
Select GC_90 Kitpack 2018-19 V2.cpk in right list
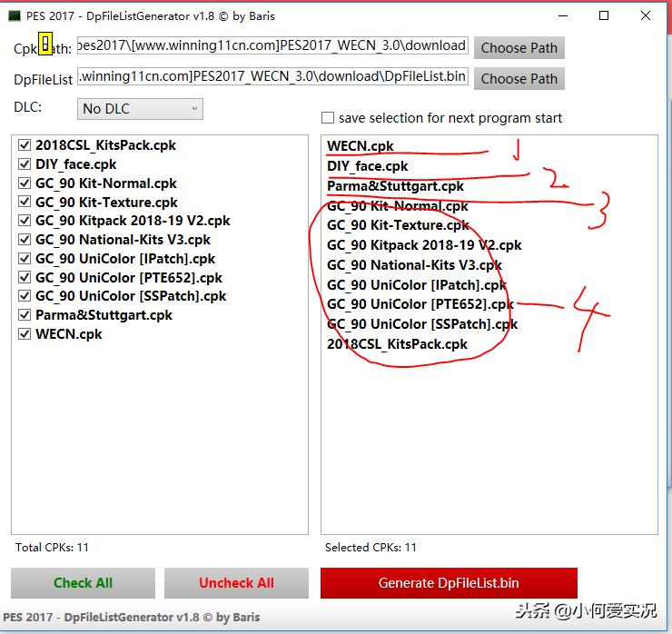pos(424,245)
